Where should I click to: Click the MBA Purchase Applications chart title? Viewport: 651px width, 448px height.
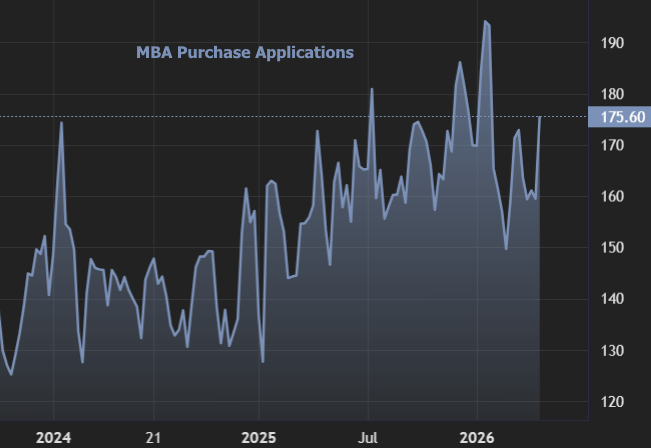click(x=245, y=52)
